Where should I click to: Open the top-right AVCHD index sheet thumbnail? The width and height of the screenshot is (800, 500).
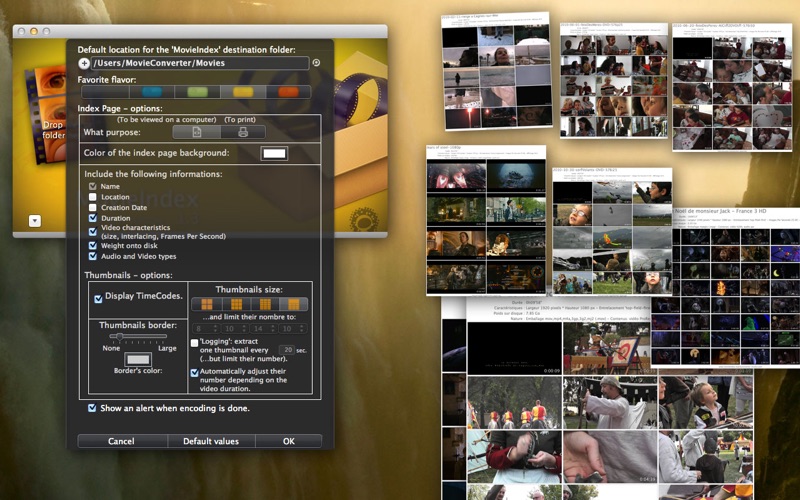[732, 87]
